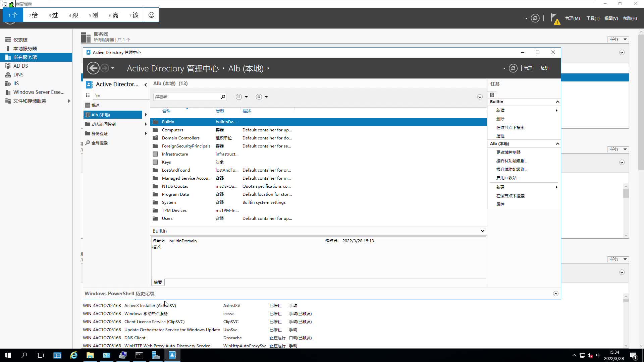This screenshot has height=362, width=644.
Task: Switch navigation pane to list view
Action: point(88,96)
